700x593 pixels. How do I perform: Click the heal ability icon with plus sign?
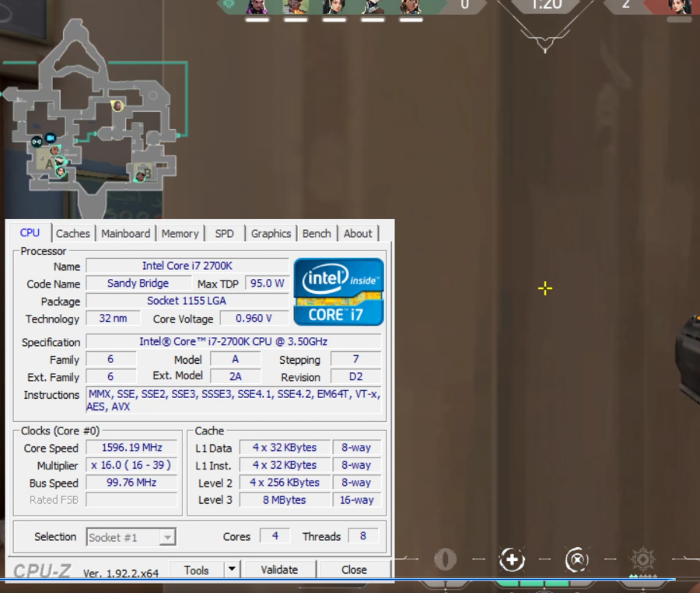(512, 560)
